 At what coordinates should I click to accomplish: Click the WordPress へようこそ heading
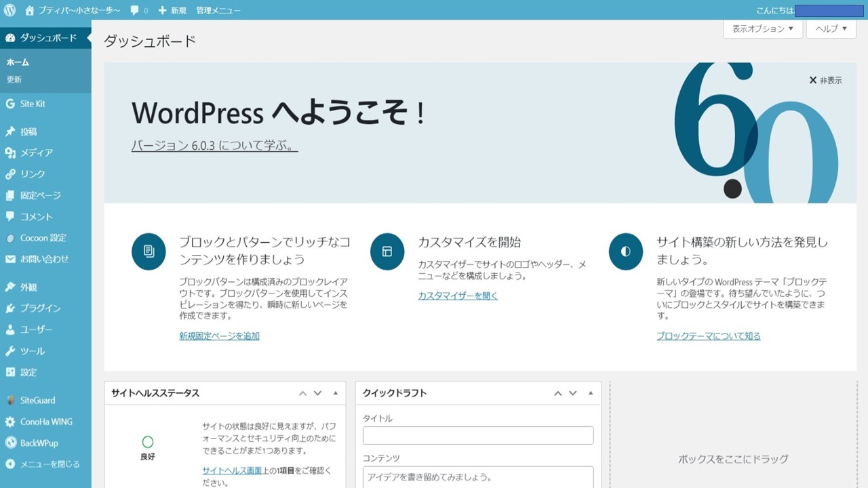click(x=278, y=113)
